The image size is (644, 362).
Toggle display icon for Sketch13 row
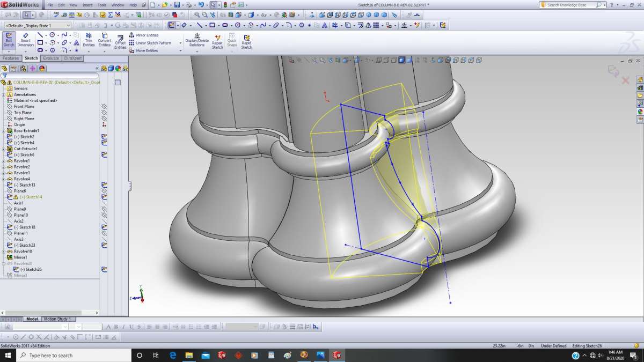pyautogui.click(x=104, y=185)
